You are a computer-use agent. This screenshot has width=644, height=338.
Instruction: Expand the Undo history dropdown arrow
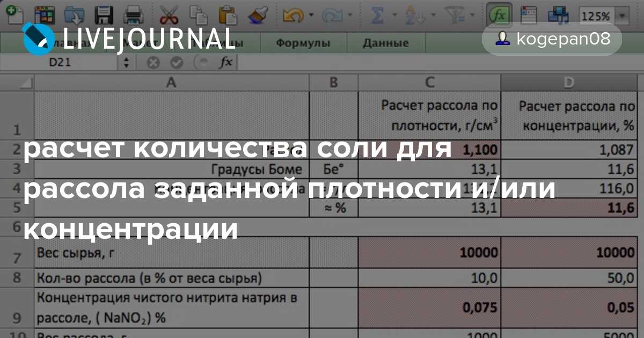(x=311, y=16)
